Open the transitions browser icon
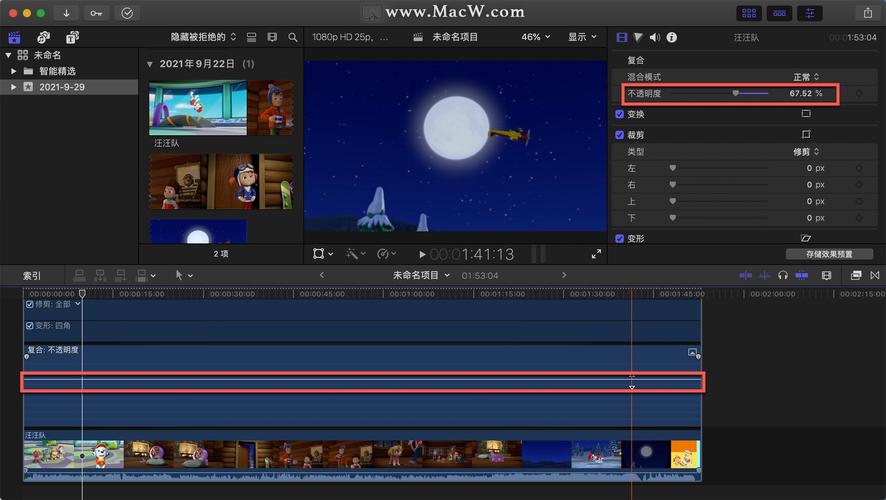886x500 pixels. tap(875, 275)
